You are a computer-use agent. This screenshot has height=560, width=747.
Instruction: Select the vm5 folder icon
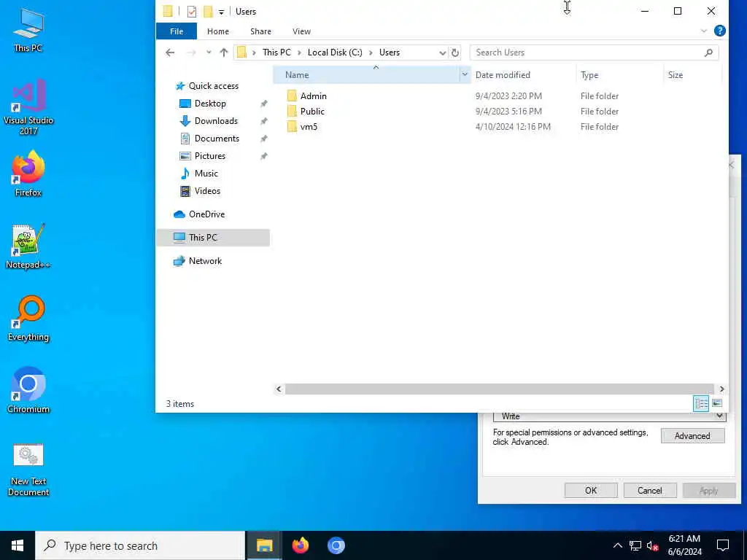(x=292, y=127)
